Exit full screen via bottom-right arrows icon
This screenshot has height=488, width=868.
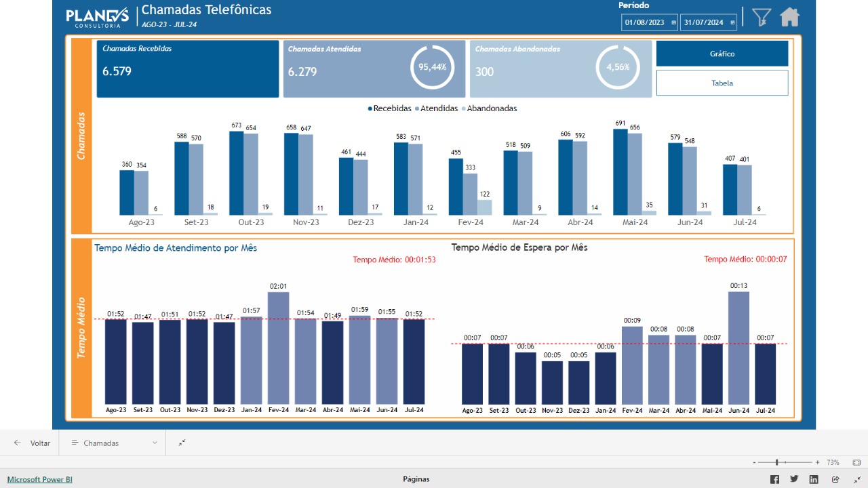[x=857, y=479]
